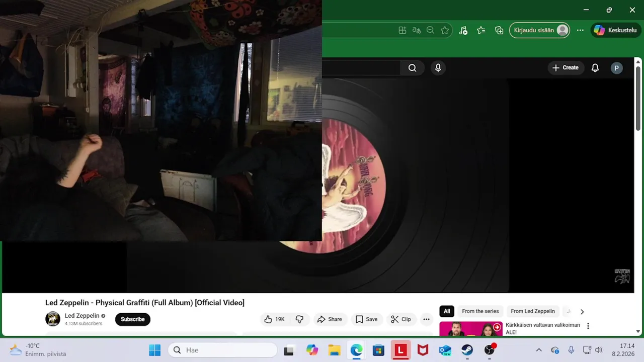Click the YouTube search magnifier button

[x=412, y=68]
